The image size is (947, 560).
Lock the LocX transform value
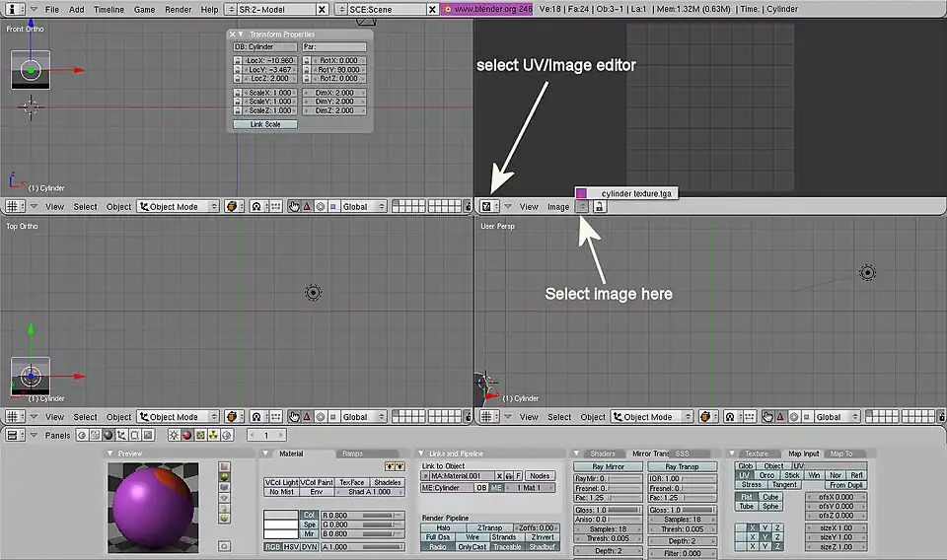(x=238, y=60)
